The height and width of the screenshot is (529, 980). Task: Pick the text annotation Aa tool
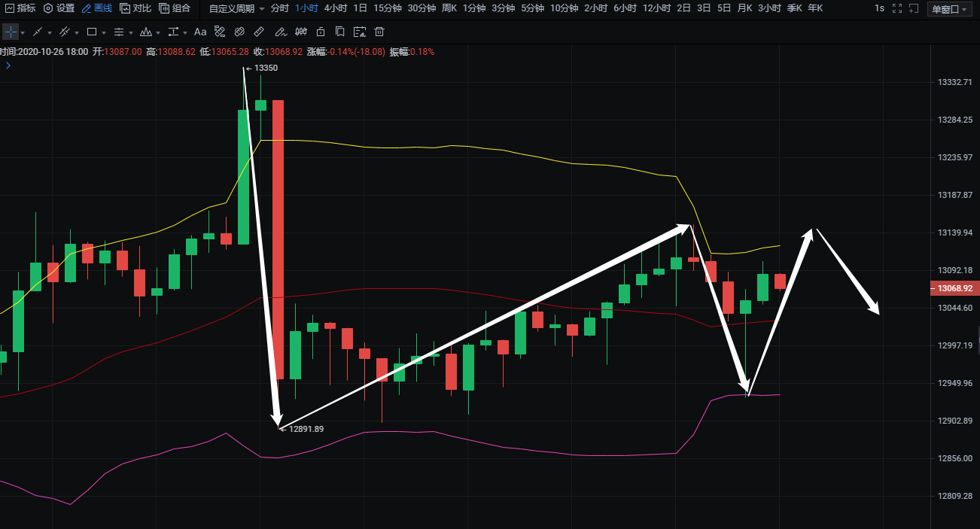pos(200,32)
